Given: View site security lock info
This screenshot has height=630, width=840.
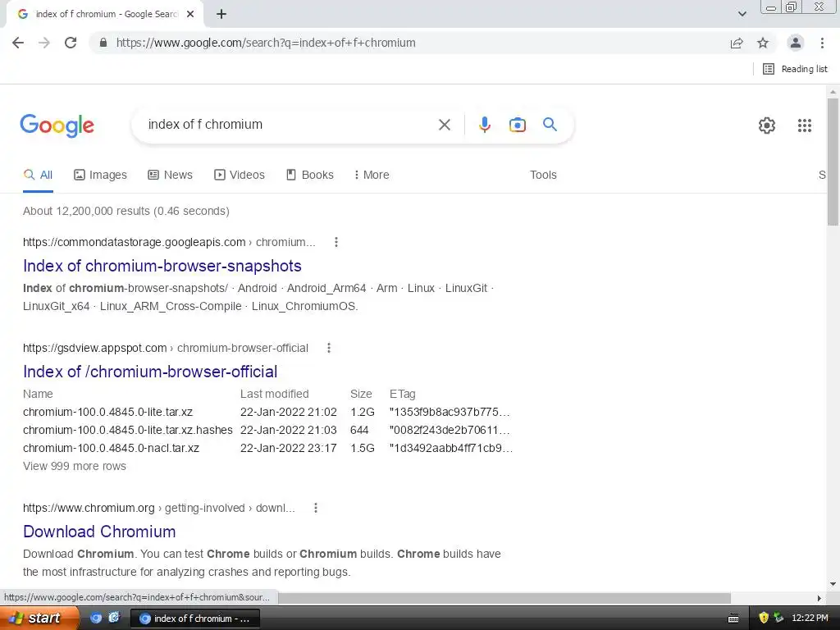Looking at the screenshot, I should (x=103, y=43).
